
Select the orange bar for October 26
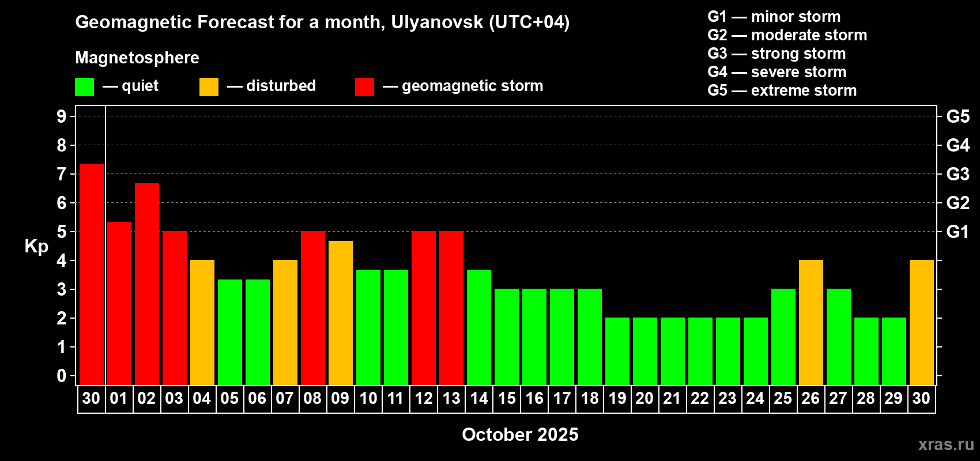pos(811,322)
